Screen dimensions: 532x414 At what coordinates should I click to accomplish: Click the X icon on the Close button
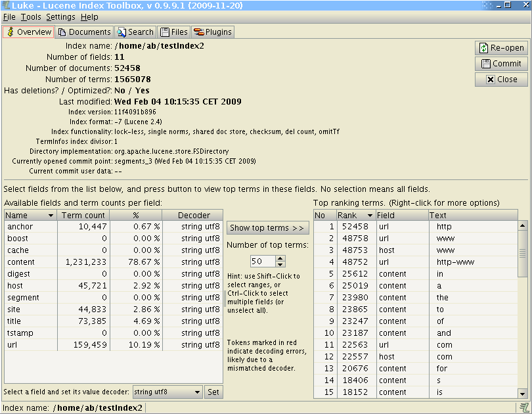pos(490,80)
